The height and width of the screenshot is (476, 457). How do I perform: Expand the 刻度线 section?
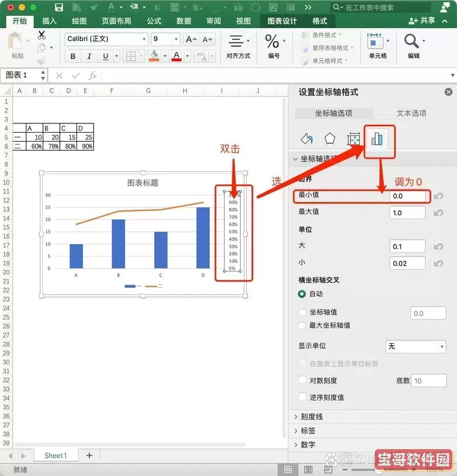(296, 417)
